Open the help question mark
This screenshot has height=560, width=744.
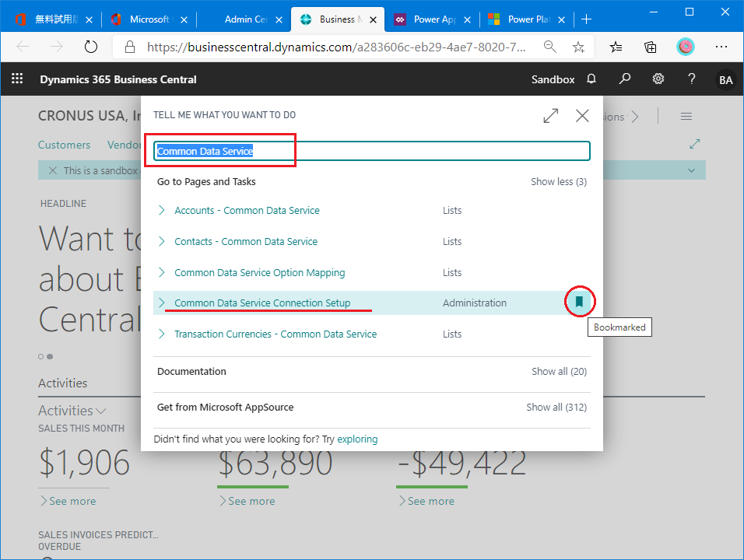point(691,79)
